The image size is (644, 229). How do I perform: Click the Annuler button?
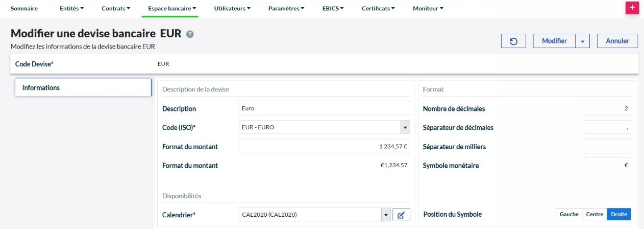pyautogui.click(x=617, y=41)
